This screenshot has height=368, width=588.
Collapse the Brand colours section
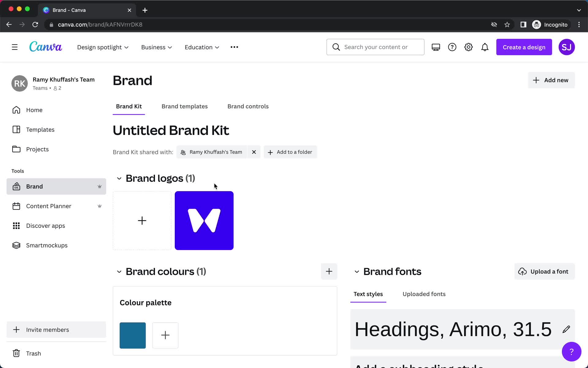[x=119, y=271]
